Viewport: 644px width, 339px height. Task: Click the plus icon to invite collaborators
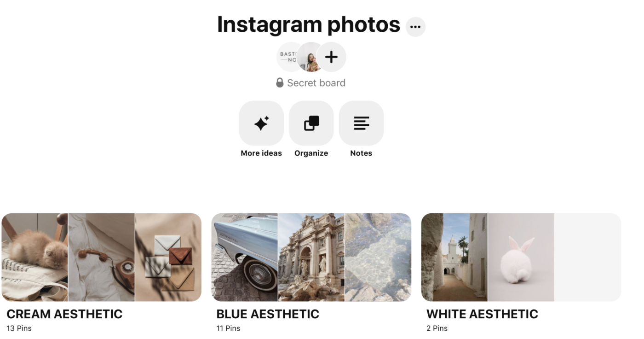click(331, 57)
